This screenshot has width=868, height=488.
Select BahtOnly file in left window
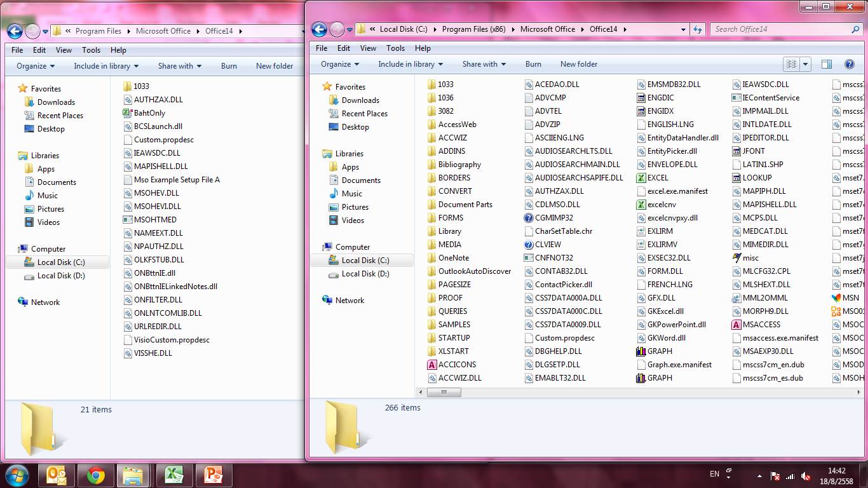tap(144, 113)
